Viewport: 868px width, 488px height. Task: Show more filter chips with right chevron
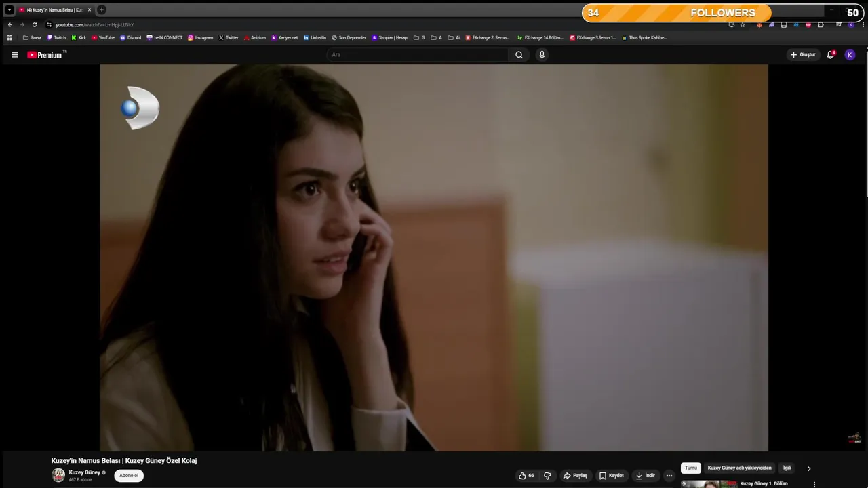[x=808, y=468]
